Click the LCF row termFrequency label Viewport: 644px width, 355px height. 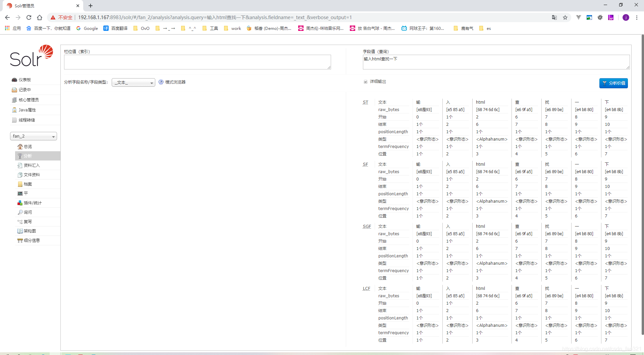tap(393, 333)
